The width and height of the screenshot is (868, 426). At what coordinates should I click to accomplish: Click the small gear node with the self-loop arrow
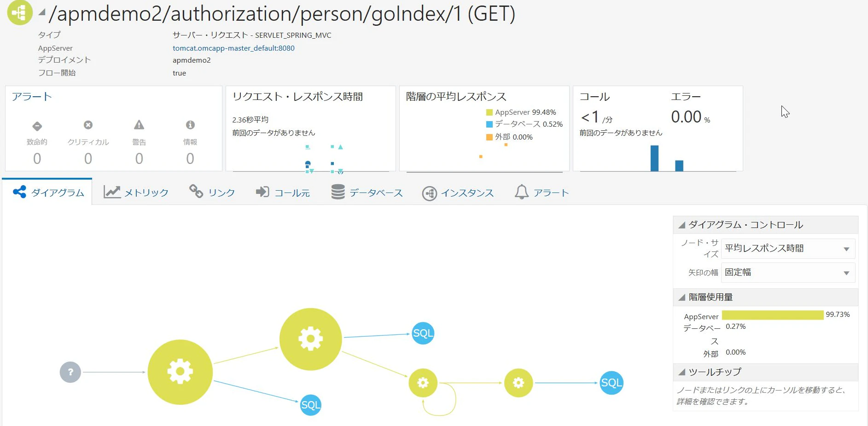(423, 383)
